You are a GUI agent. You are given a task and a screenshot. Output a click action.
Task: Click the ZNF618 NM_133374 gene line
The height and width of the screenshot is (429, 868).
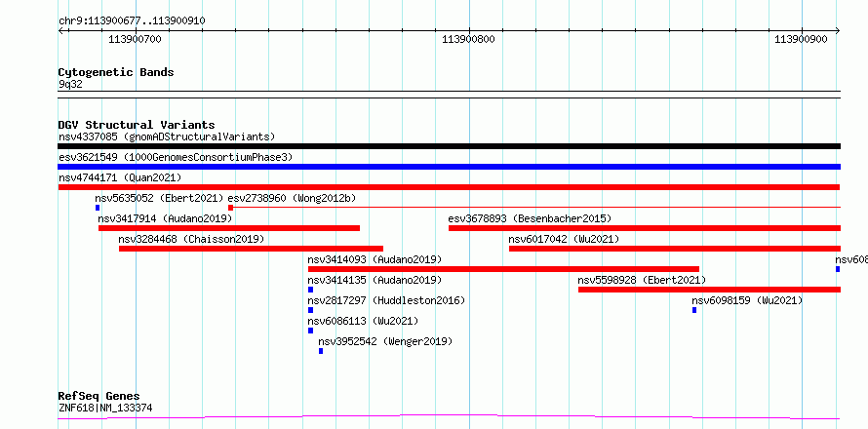pos(449,416)
